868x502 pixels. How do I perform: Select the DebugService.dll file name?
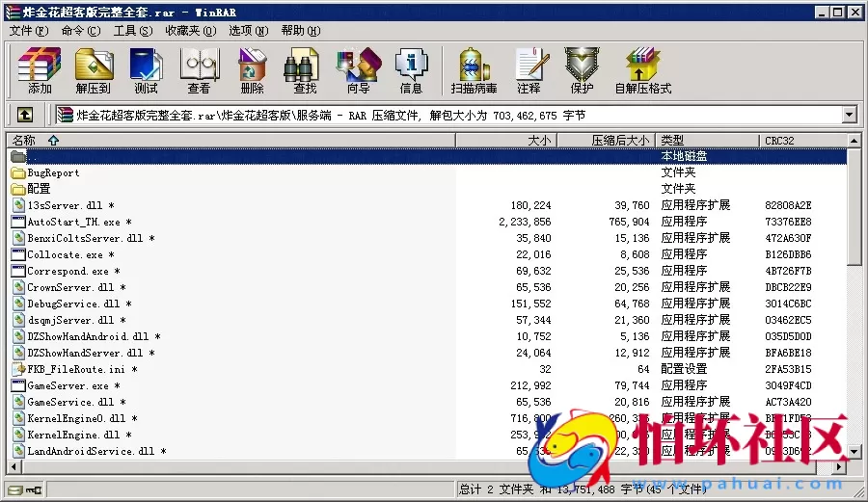(73, 304)
